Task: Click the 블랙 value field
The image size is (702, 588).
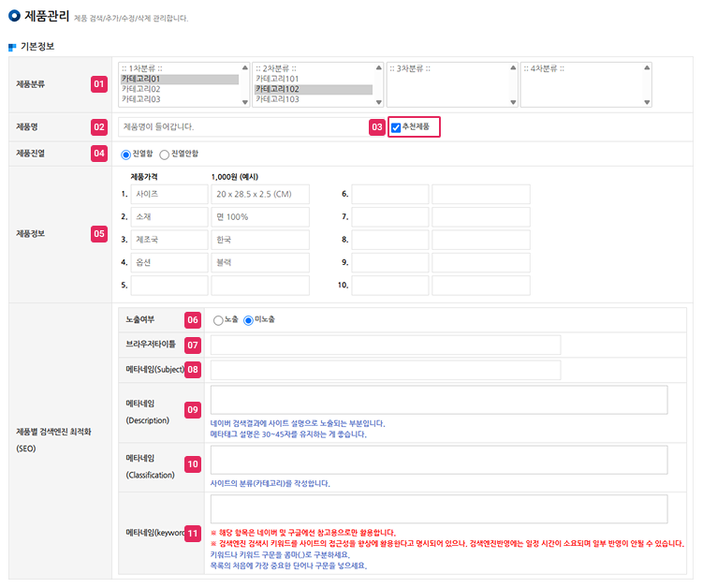Action: click(x=260, y=262)
